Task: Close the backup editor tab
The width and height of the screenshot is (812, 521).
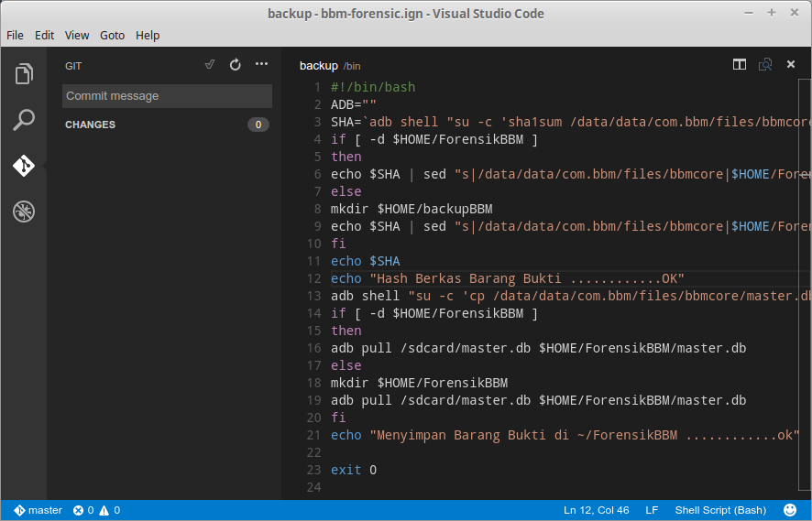Action: 791,64
